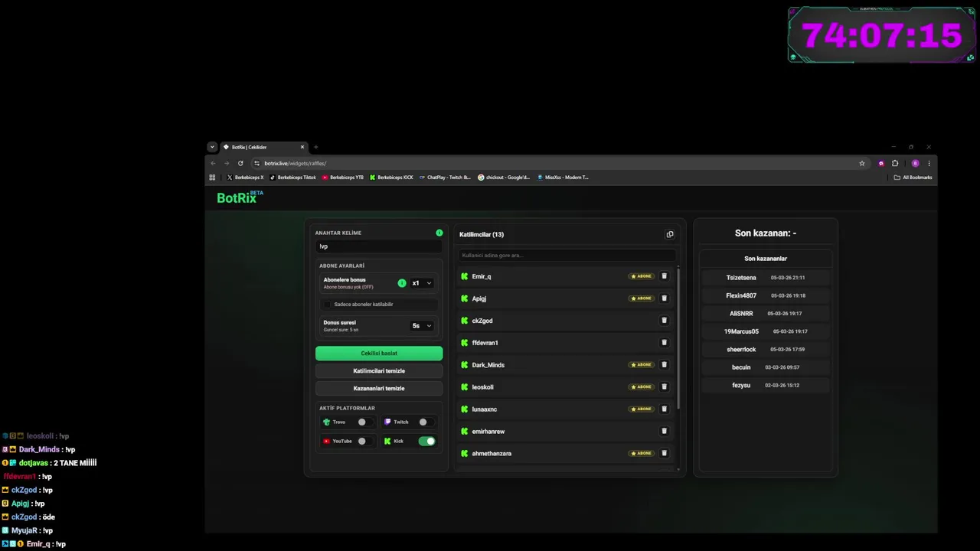Screen dimensions: 980x551
Task: Click the info icon beside Anahtar Kelime
Action: (x=439, y=233)
